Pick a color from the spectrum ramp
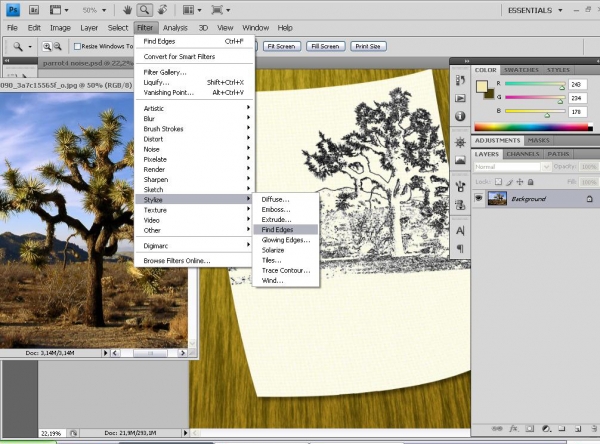Viewport: 600px width, 444px height. point(533,127)
